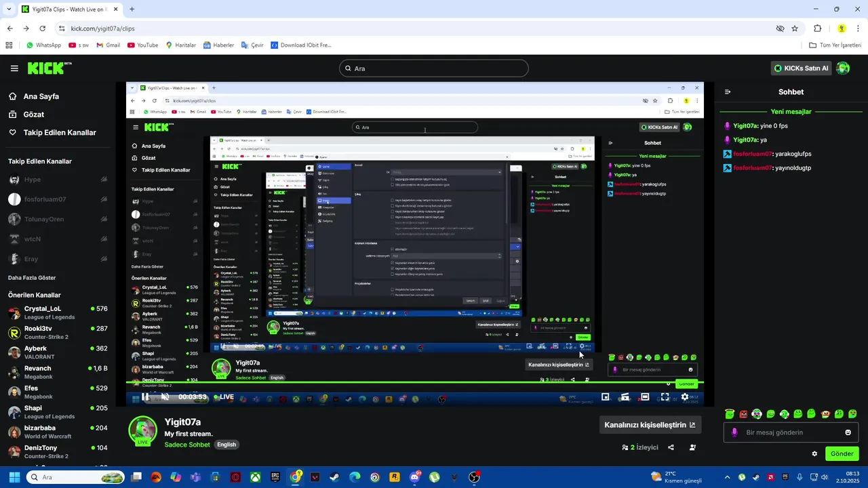Collapse the Sohbet chat panel
Image resolution: width=868 pixels, height=488 pixels.
[x=728, y=92]
